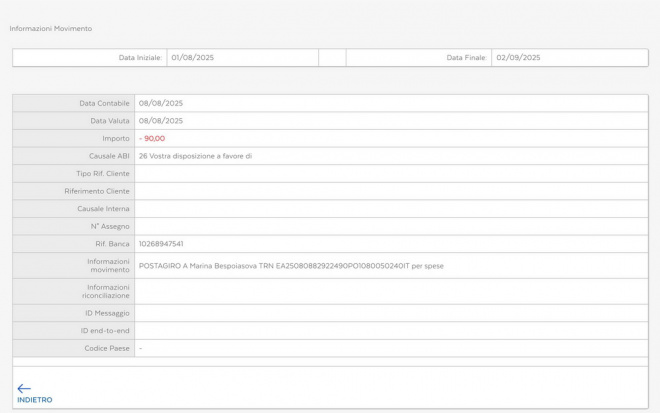Click the empty ID Messaggio field

[390, 313]
